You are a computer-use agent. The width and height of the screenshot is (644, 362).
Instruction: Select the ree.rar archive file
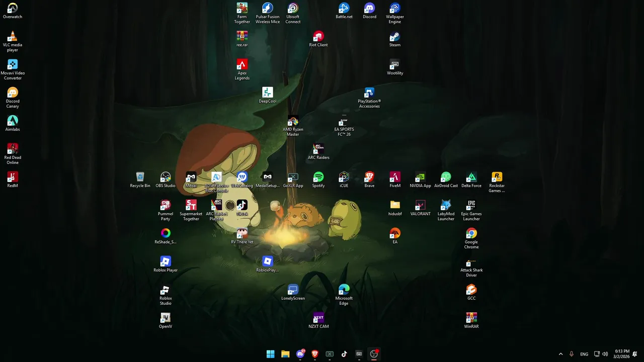pyautogui.click(x=242, y=39)
